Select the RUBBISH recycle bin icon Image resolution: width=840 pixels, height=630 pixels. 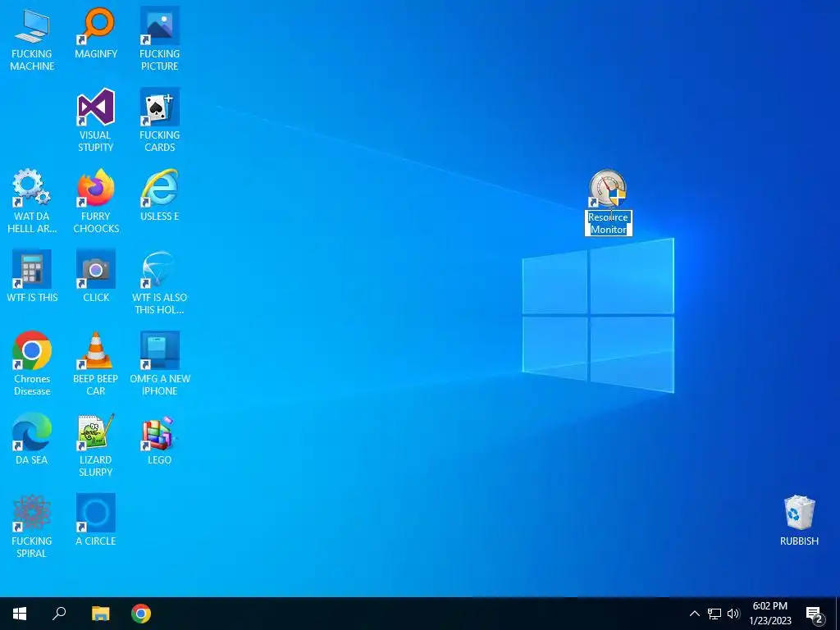tap(799, 513)
